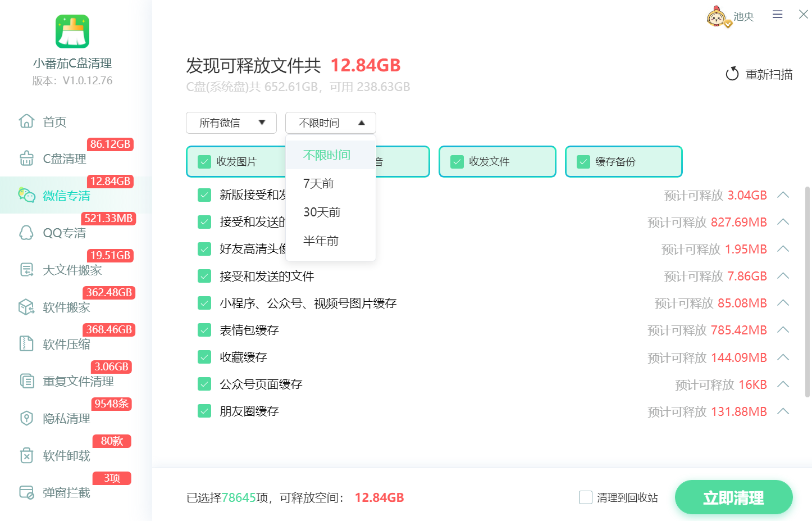Switch to the 软件卸载 sidebar tab
Viewport: 812px width, 521px height.
pyautogui.click(x=76, y=455)
